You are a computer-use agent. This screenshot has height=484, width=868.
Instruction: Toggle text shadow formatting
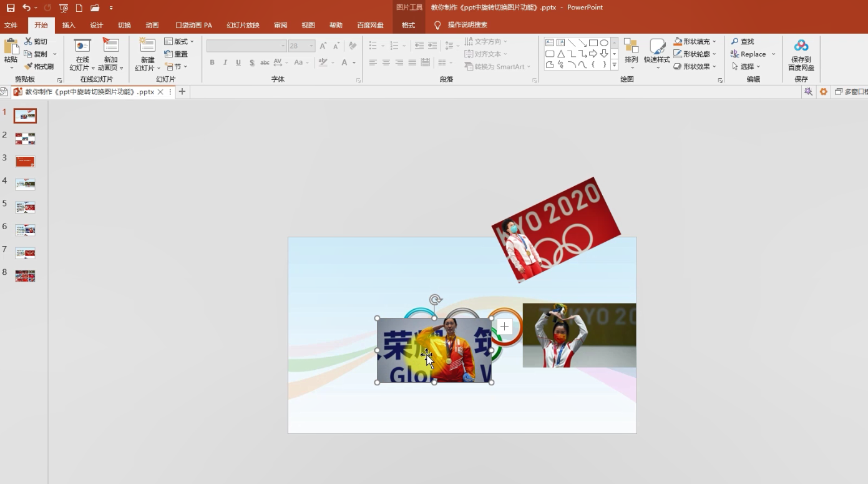click(251, 62)
